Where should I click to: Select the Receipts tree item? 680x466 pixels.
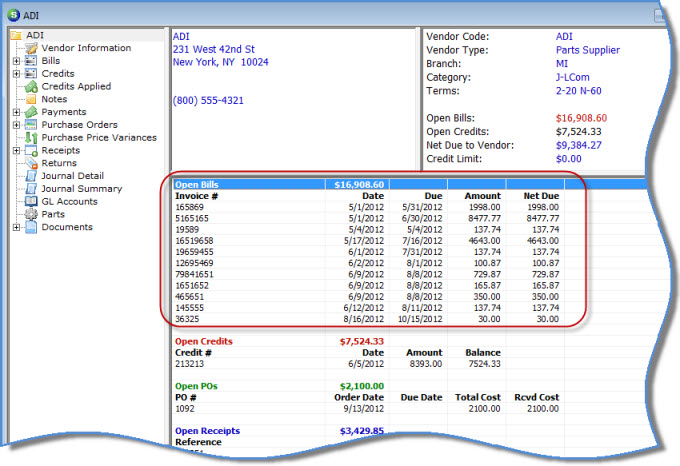click(x=61, y=150)
